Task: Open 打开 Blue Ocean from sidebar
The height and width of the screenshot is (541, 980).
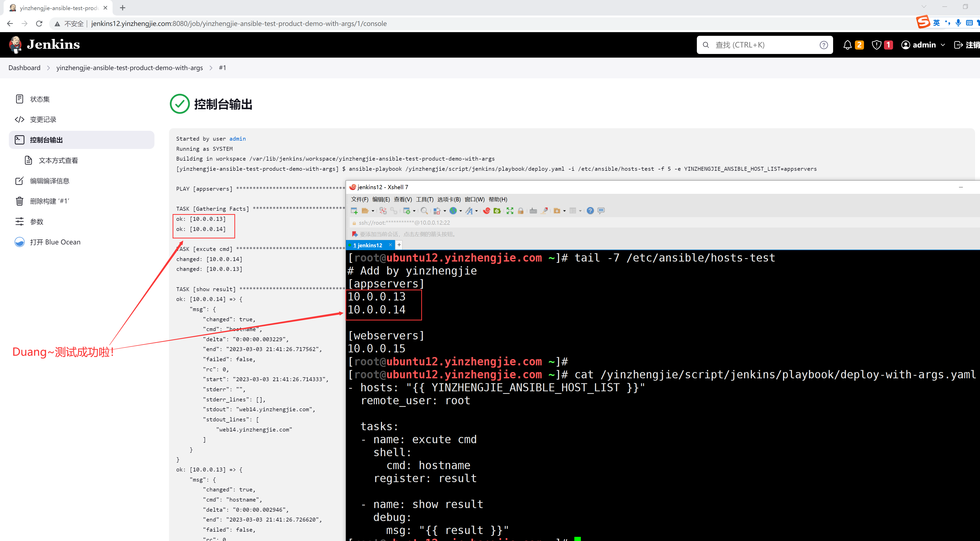Action: tap(55, 242)
